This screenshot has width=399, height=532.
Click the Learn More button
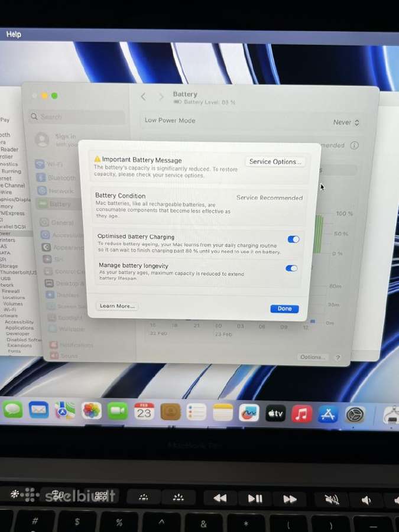(116, 306)
